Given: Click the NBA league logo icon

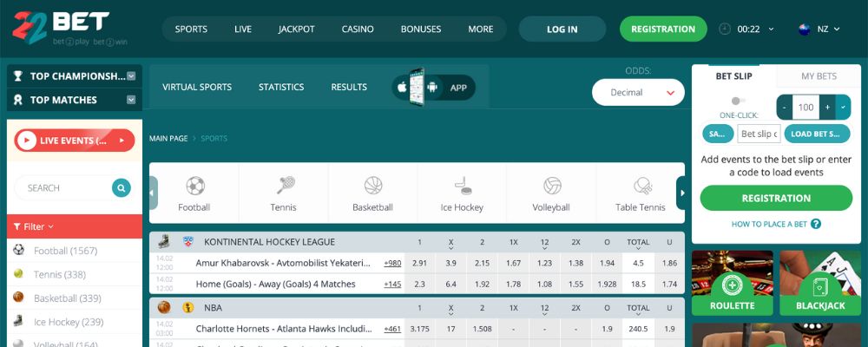Looking at the screenshot, I should (188, 307).
